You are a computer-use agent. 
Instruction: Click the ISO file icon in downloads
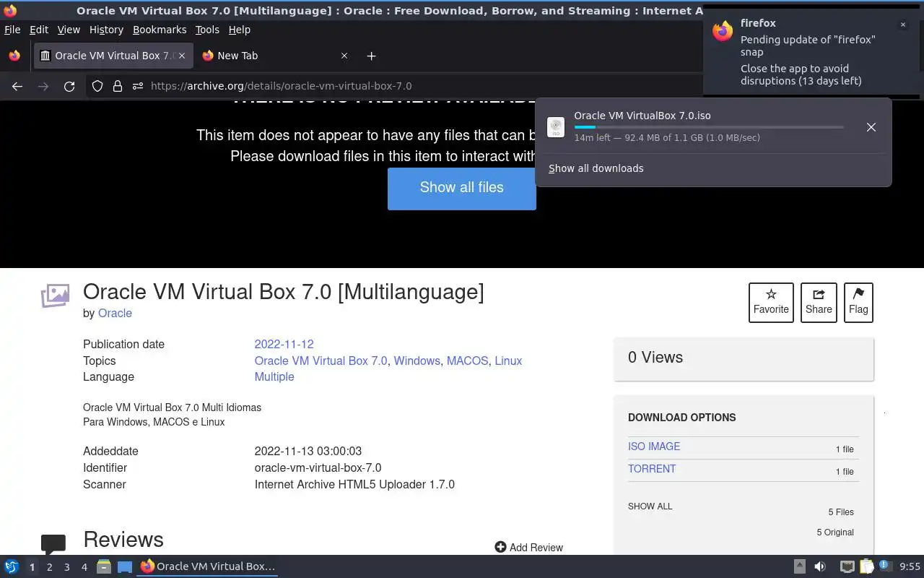tap(556, 127)
